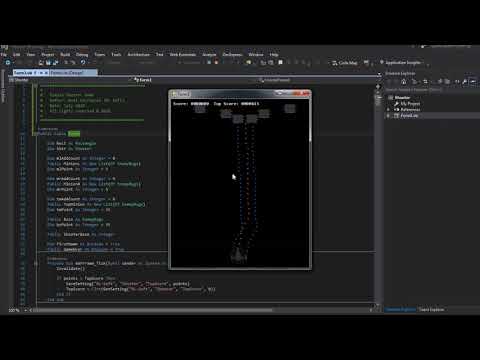The height and width of the screenshot is (360, 480).
Task: Open Code Map from the toolbar
Action: [345, 63]
